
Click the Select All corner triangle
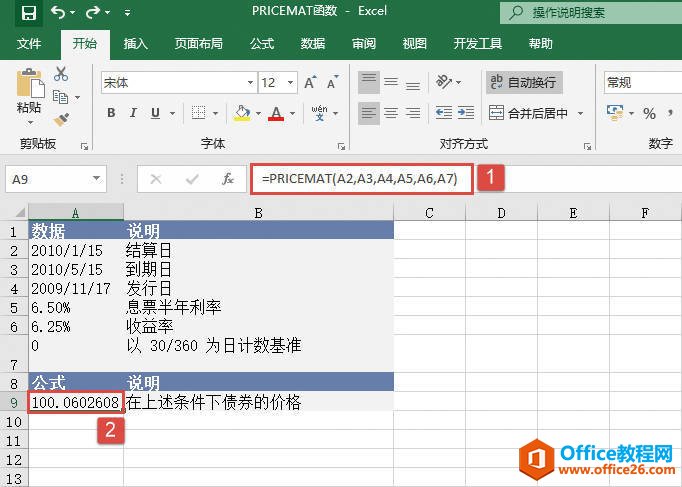point(20,213)
